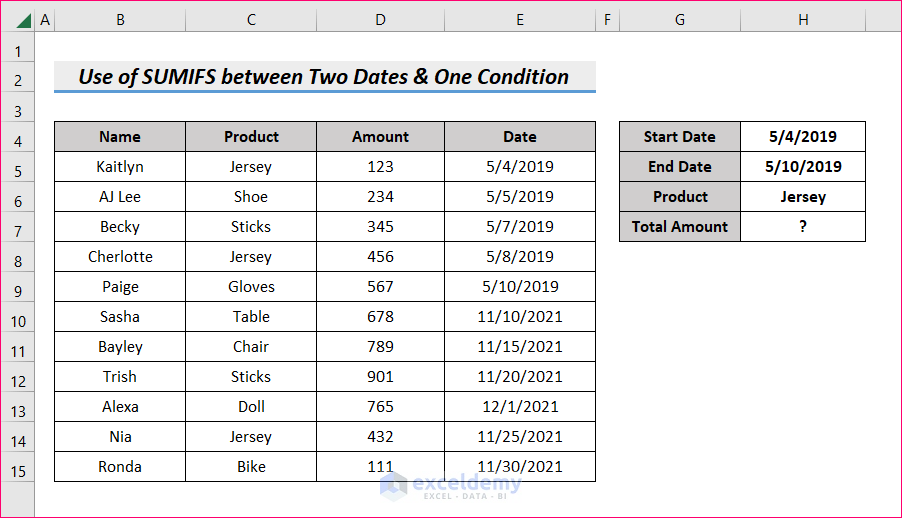Select column G header

click(679, 19)
